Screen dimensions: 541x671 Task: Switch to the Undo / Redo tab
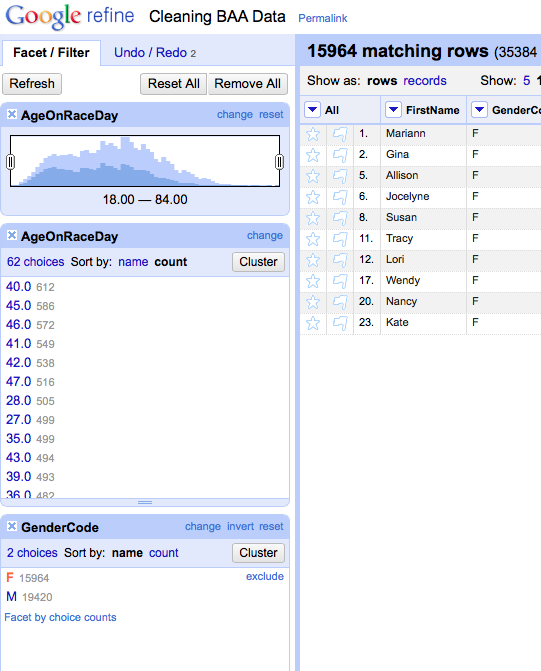[155, 53]
